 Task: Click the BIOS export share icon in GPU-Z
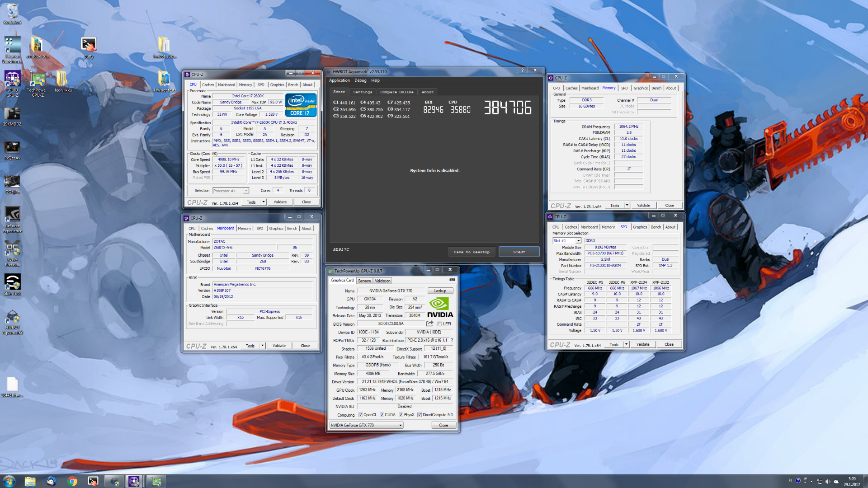(x=429, y=324)
